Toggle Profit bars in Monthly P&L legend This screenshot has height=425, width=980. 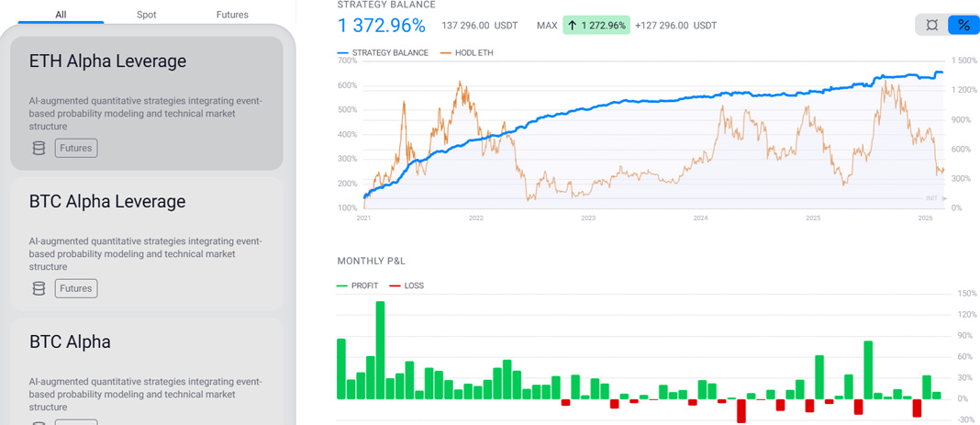coord(358,285)
